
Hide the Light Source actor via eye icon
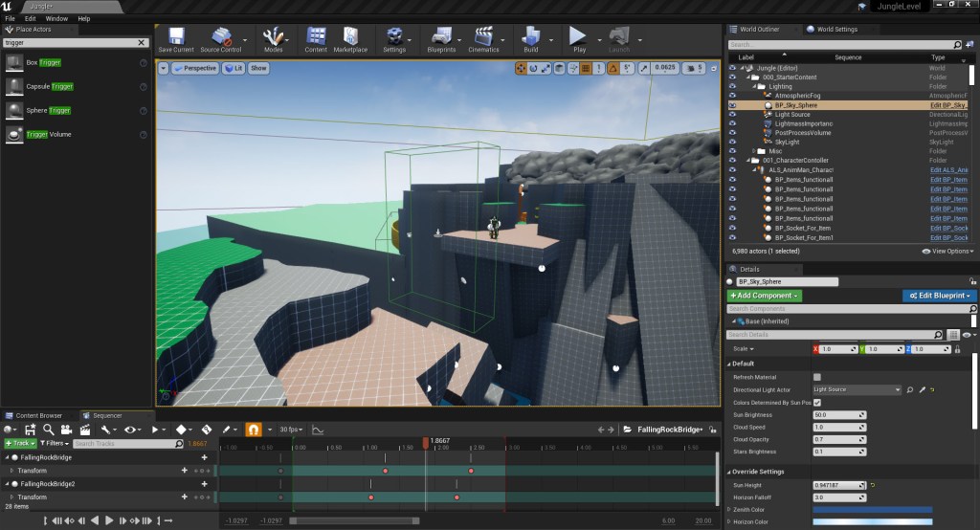[x=733, y=114]
